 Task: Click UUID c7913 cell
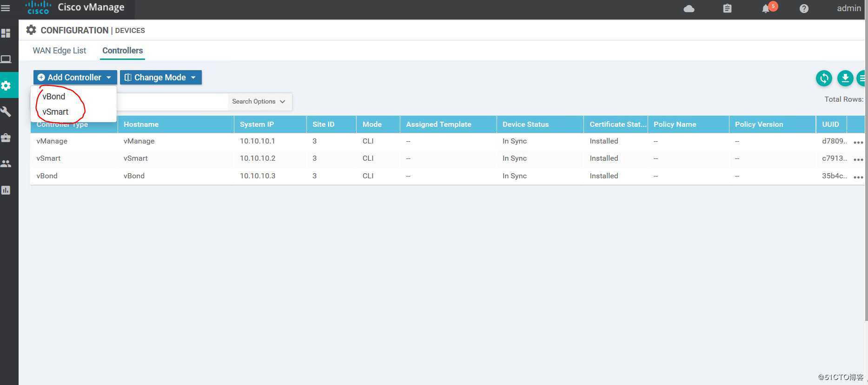[835, 158]
